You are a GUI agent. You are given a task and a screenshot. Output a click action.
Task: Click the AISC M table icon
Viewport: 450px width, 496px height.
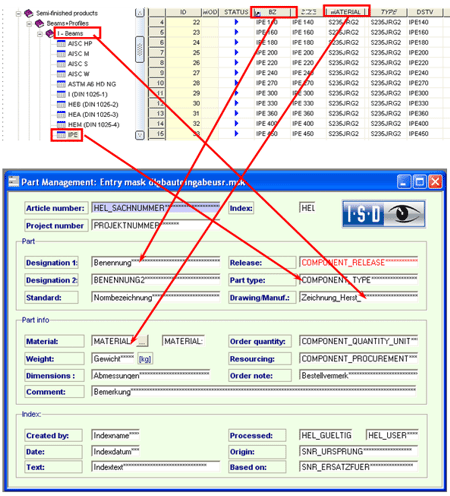pos(61,54)
